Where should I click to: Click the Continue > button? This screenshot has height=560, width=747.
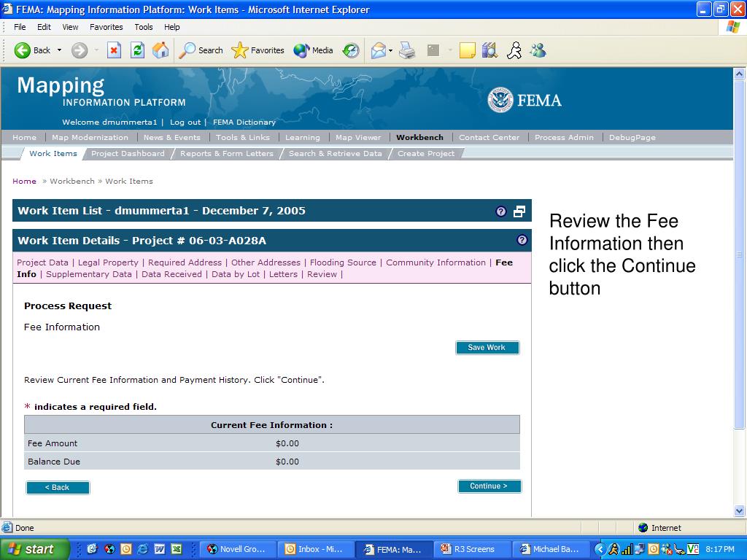click(x=489, y=486)
